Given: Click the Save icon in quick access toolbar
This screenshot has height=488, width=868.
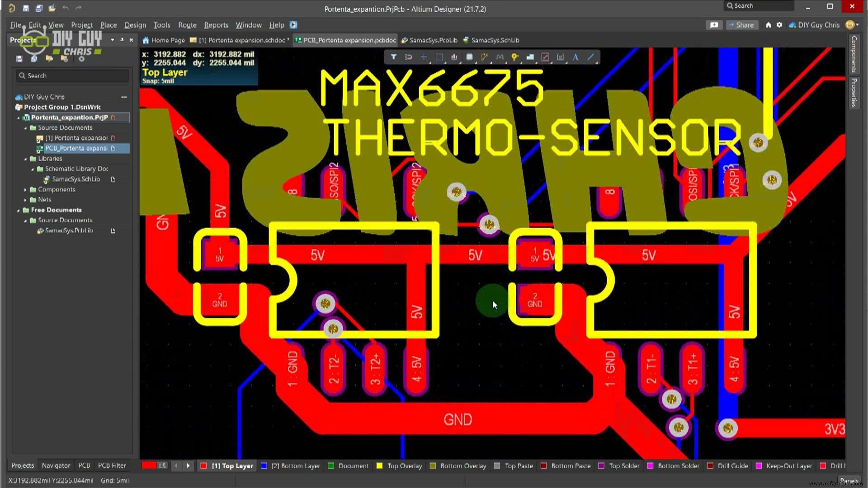Looking at the screenshot, I should pos(25,8).
